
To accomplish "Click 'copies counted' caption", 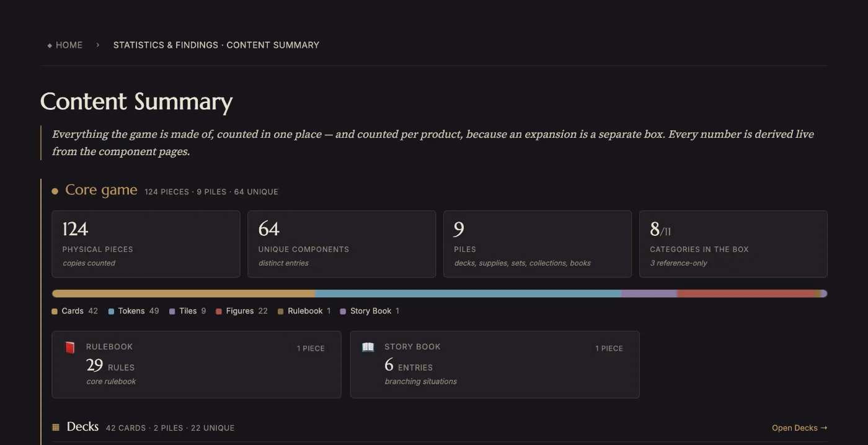I will click(89, 263).
